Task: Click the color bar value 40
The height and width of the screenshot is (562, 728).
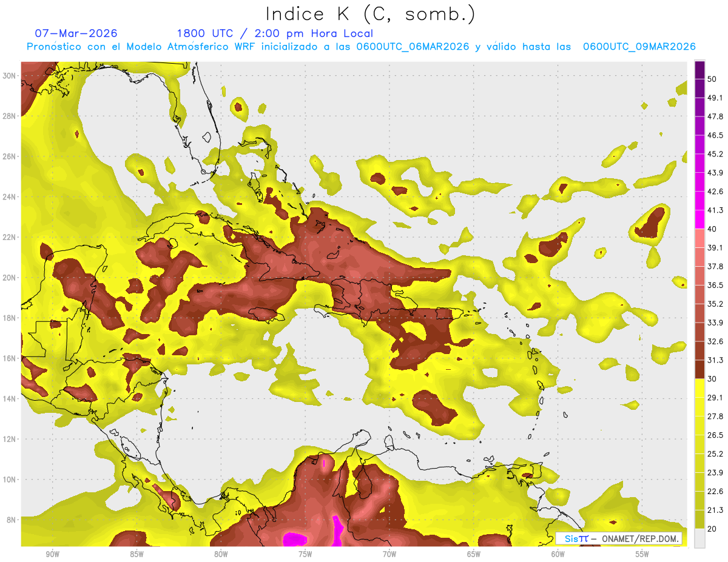Action: pyautogui.click(x=712, y=229)
